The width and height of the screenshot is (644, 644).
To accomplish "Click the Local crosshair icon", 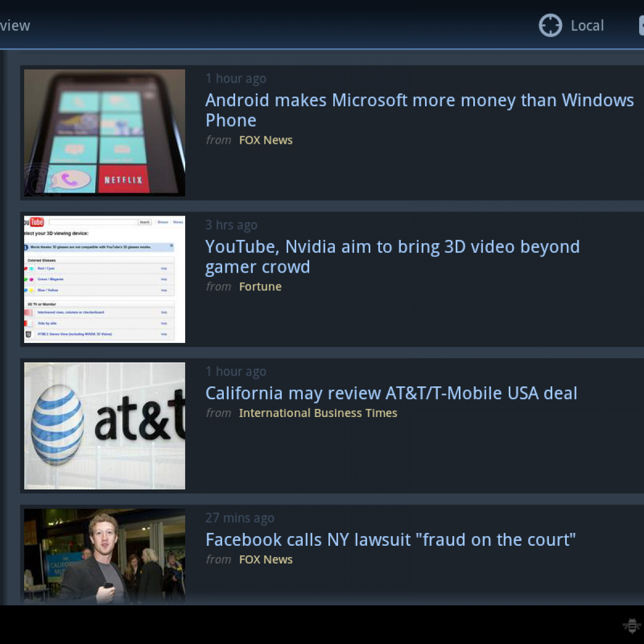I will [550, 25].
